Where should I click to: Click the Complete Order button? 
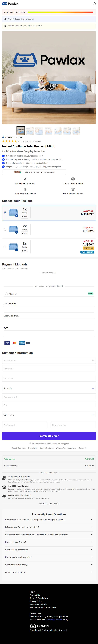click(x=49, y=436)
